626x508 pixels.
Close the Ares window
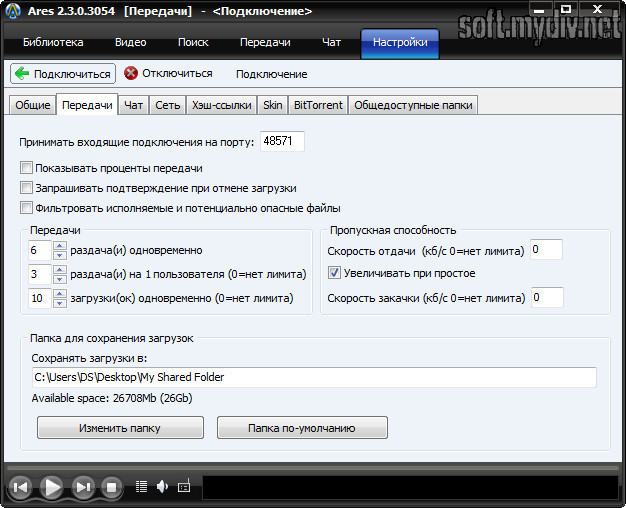click(598, 10)
